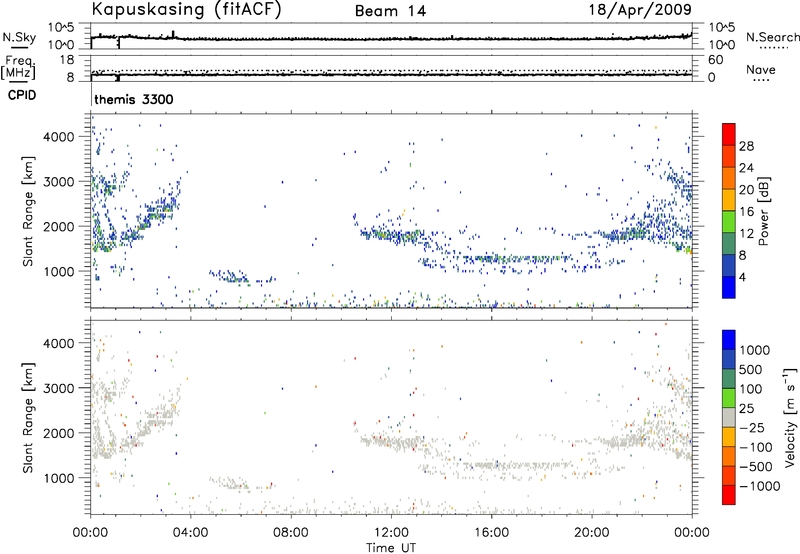Select the yellow segment of the power colorbar

[x=729, y=199]
